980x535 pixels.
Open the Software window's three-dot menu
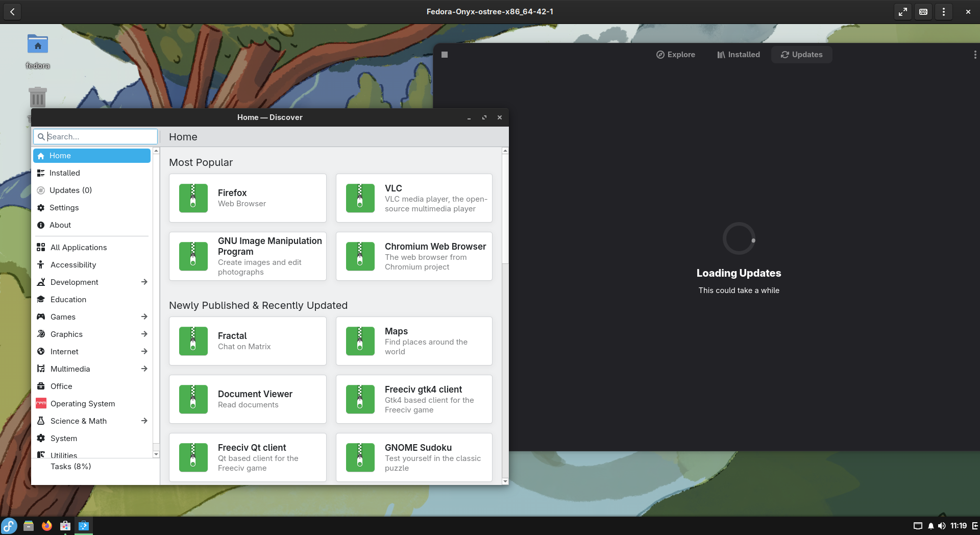point(975,55)
